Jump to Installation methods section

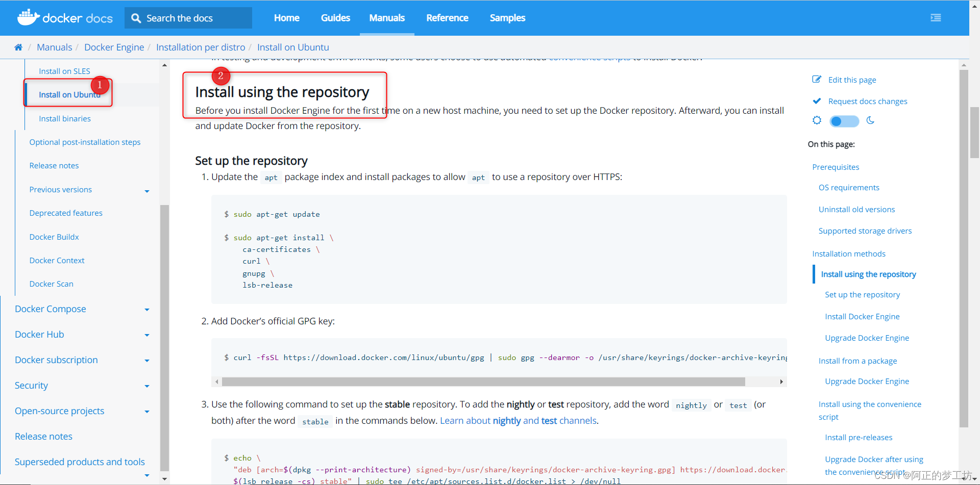pyautogui.click(x=849, y=254)
